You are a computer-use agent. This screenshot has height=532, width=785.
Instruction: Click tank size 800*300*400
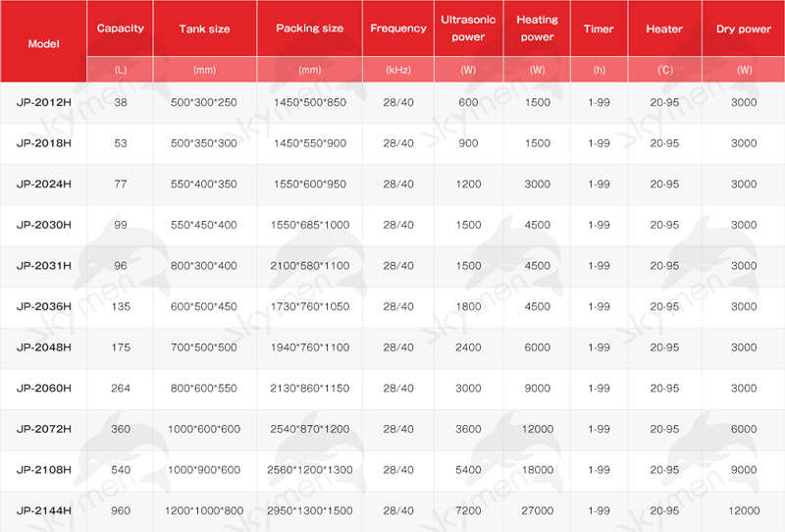(204, 265)
